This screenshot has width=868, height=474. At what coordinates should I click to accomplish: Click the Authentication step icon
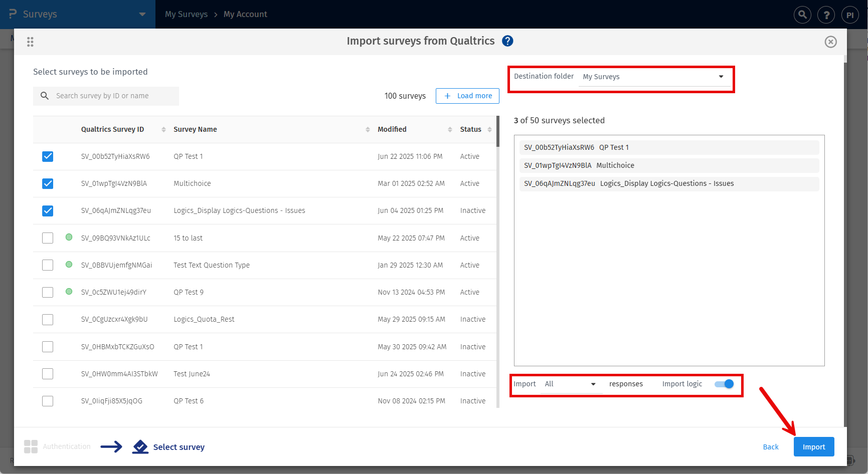(x=31, y=446)
